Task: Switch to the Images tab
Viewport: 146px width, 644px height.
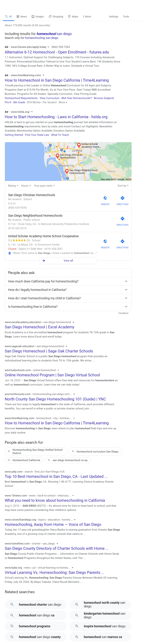Action: [x=38, y=17]
